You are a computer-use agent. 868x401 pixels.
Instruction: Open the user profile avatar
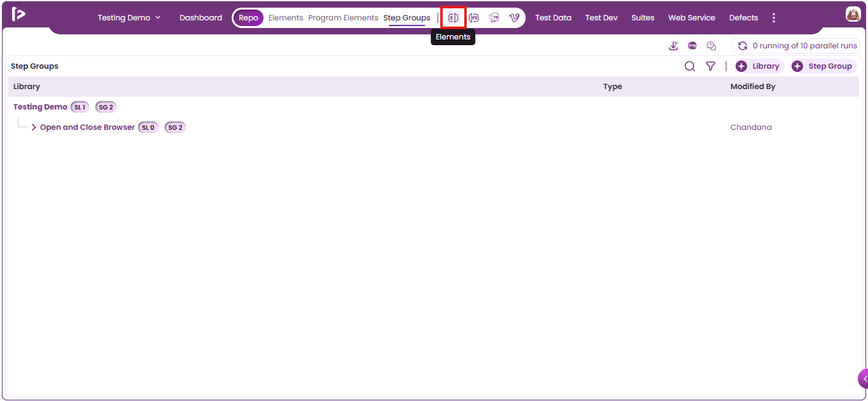tap(853, 14)
